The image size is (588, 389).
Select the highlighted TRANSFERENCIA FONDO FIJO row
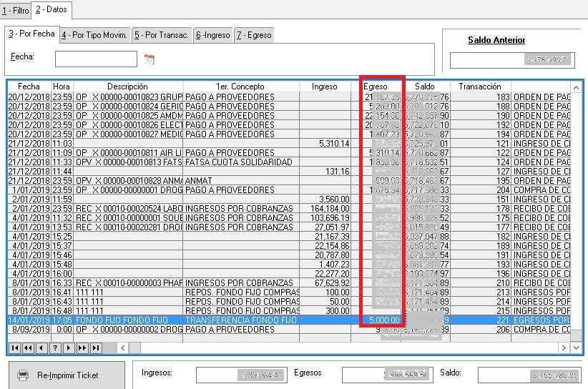tap(240, 320)
